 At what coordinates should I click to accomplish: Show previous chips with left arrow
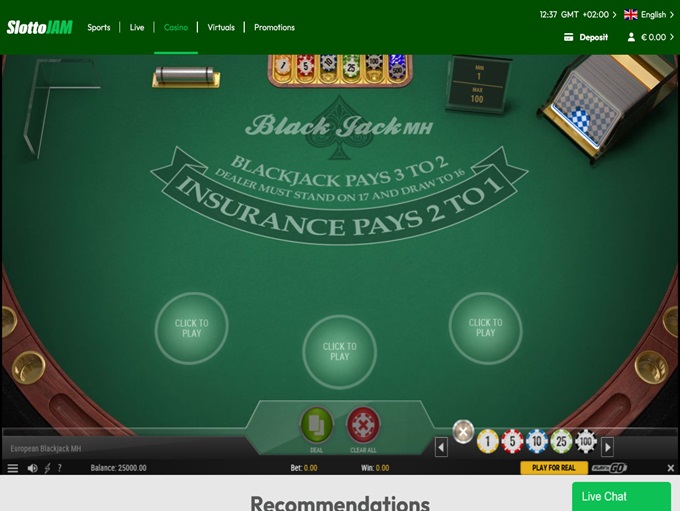point(441,447)
